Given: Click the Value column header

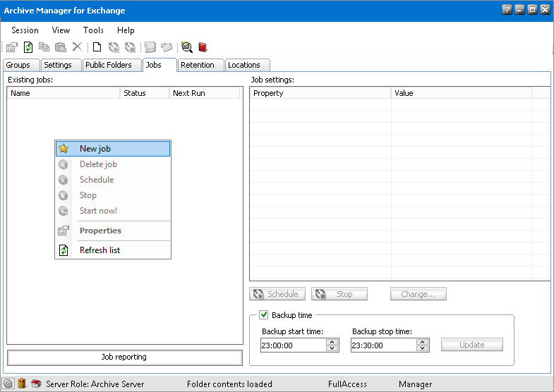Looking at the screenshot, I should click(x=462, y=93).
